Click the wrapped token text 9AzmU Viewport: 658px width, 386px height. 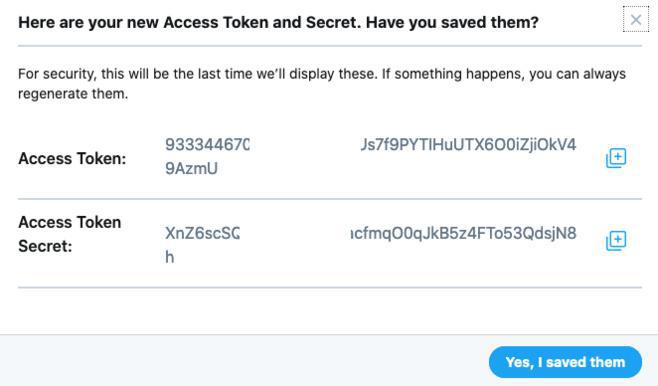click(191, 169)
